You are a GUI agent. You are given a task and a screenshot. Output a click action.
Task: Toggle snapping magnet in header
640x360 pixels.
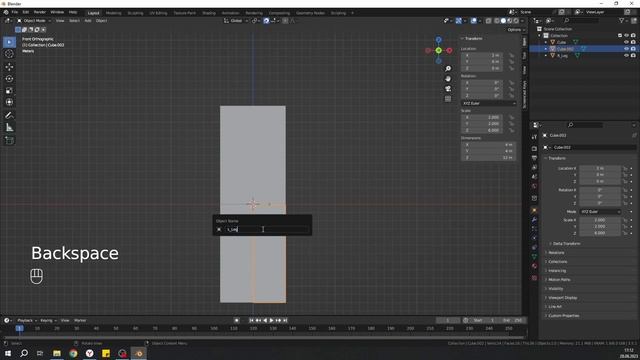tap(266, 21)
